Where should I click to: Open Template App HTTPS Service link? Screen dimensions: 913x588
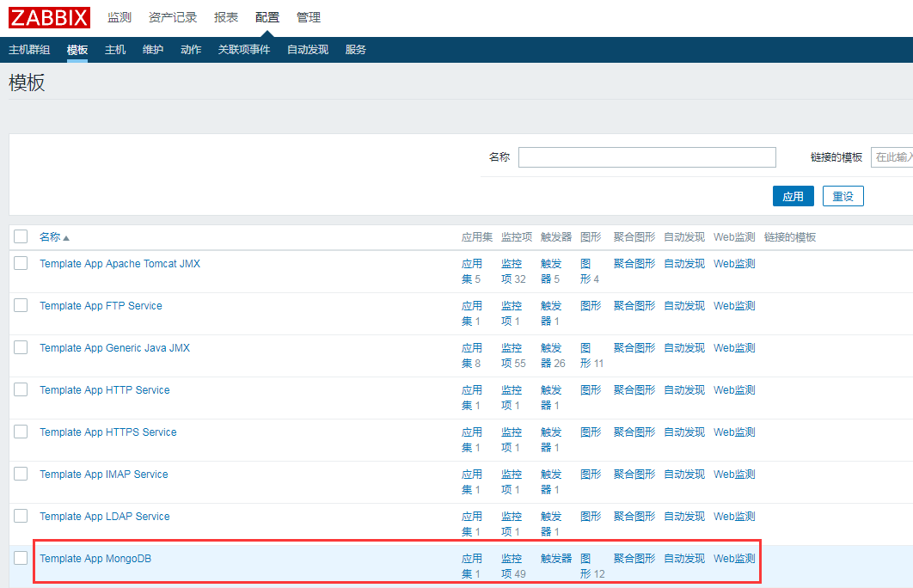108,432
